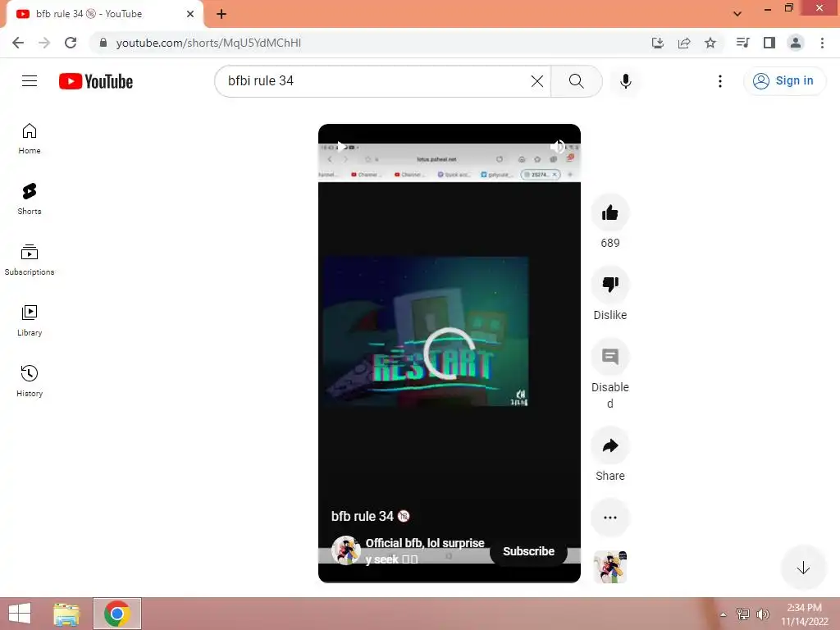Open volume tray icon

click(x=763, y=614)
